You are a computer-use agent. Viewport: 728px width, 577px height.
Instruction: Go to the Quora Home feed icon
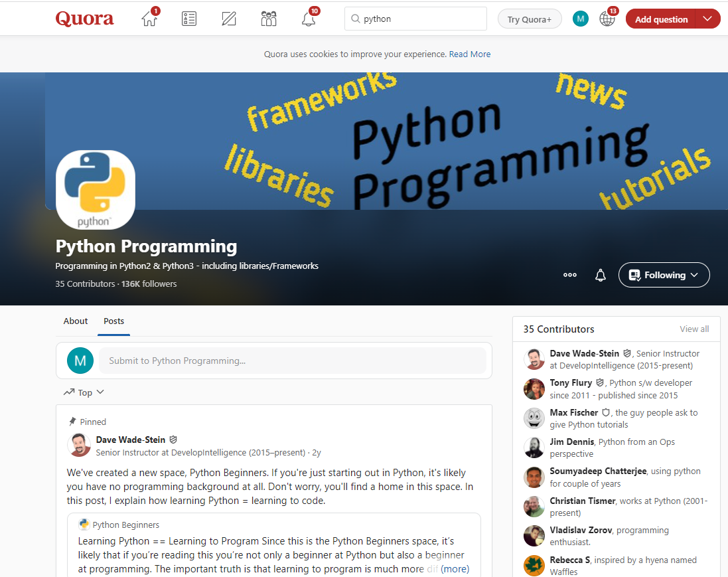[x=149, y=19]
